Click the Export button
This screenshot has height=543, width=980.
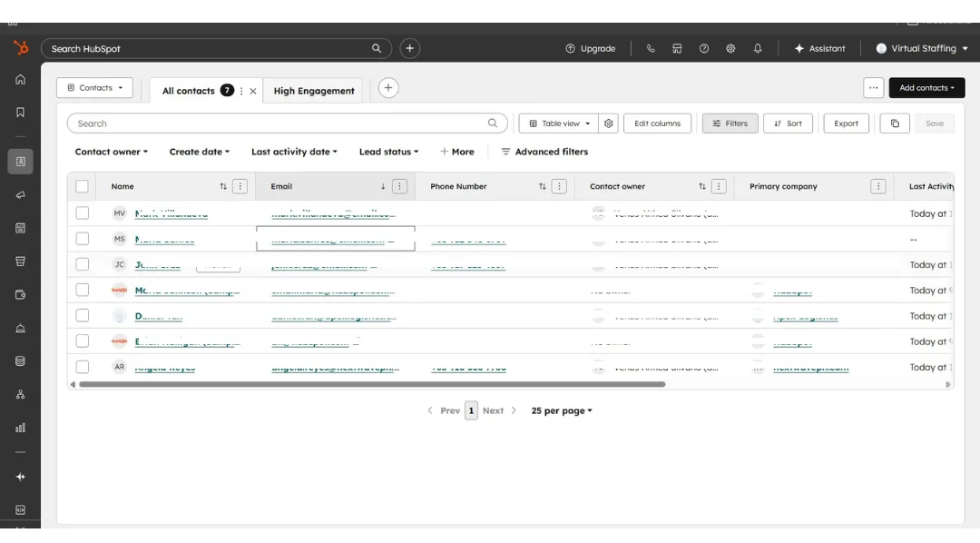tap(846, 123)
